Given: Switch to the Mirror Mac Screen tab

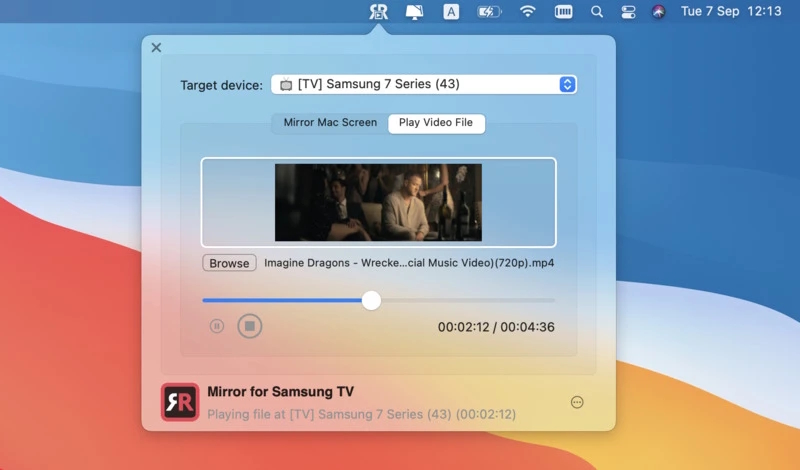Looking at the screenshot, I should 330,123.
